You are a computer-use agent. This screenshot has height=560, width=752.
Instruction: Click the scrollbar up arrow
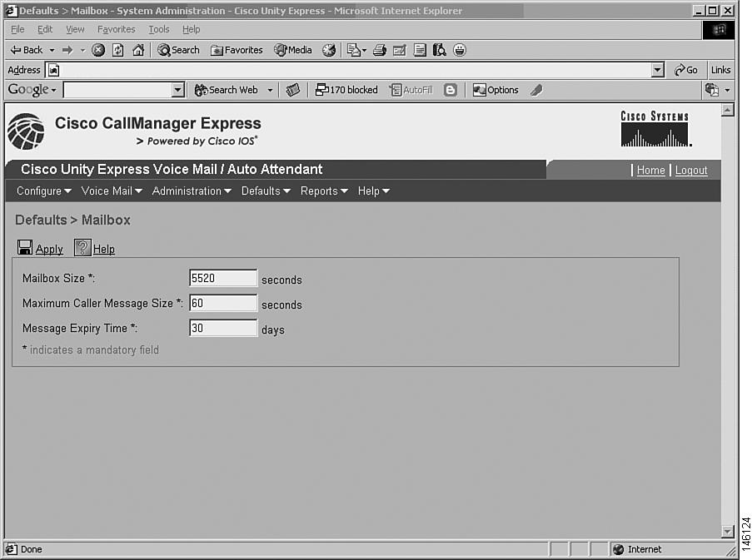click(x=728, y=111)
